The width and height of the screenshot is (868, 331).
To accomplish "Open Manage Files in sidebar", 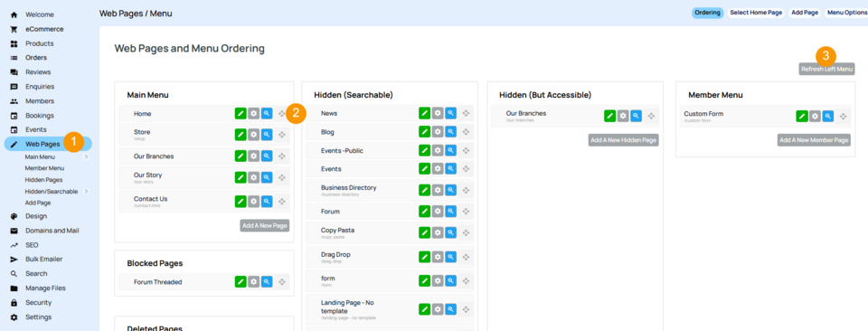I will click(x=45, y=288).
